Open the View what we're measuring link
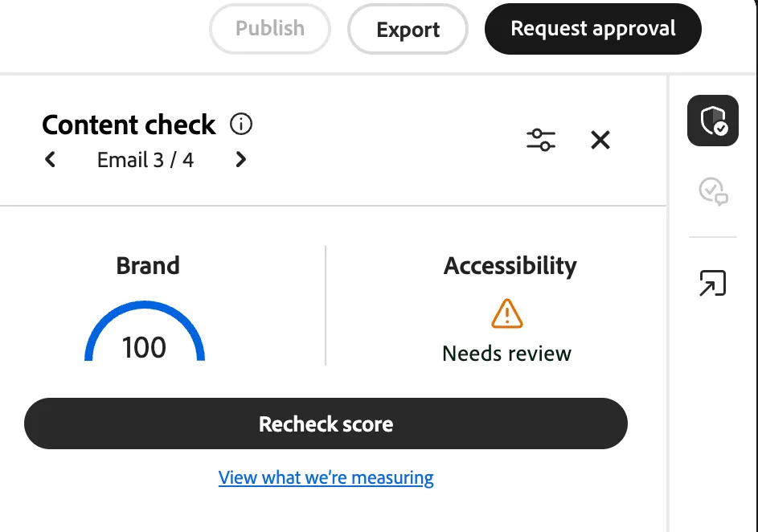The width and height of the screenshot is (758, 532). (x=326, y=478)
